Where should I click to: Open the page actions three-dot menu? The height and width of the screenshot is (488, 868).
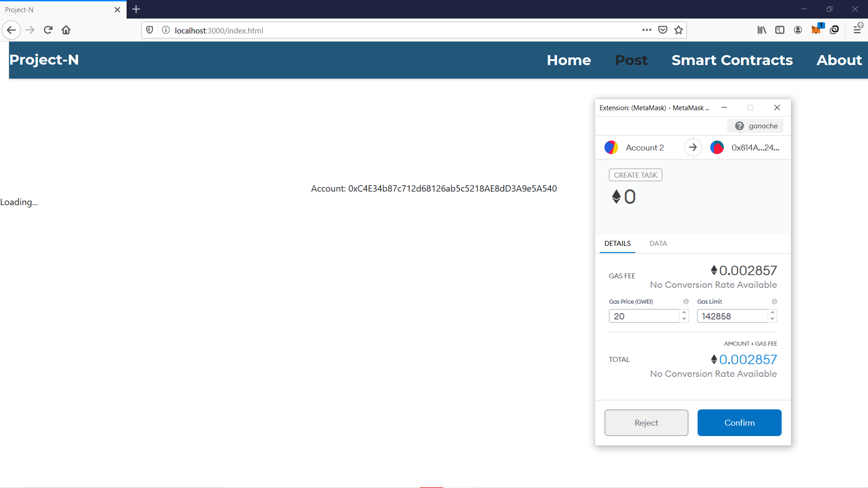tap(647, 30)
